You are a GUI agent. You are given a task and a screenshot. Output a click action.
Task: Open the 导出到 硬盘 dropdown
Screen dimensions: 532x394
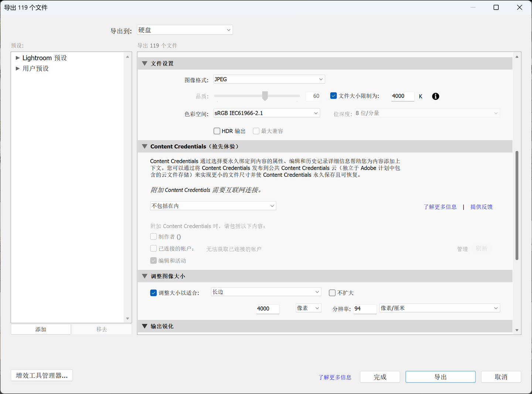(x=185, y=30)
